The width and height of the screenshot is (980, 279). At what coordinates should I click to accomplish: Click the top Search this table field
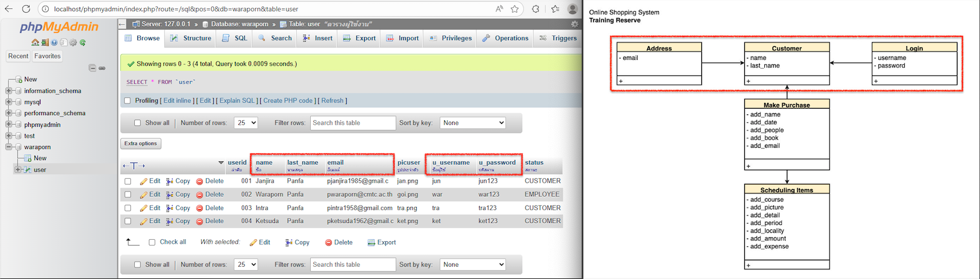point(353,123)
